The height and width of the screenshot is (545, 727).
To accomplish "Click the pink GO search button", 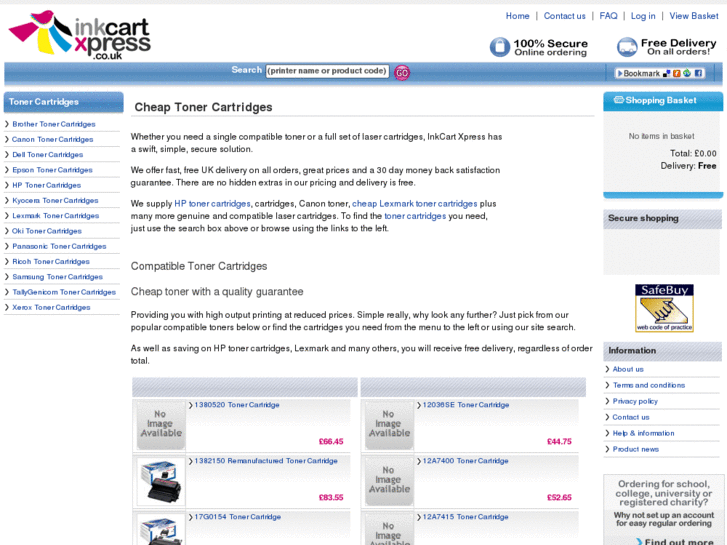I will click(402, 72).
